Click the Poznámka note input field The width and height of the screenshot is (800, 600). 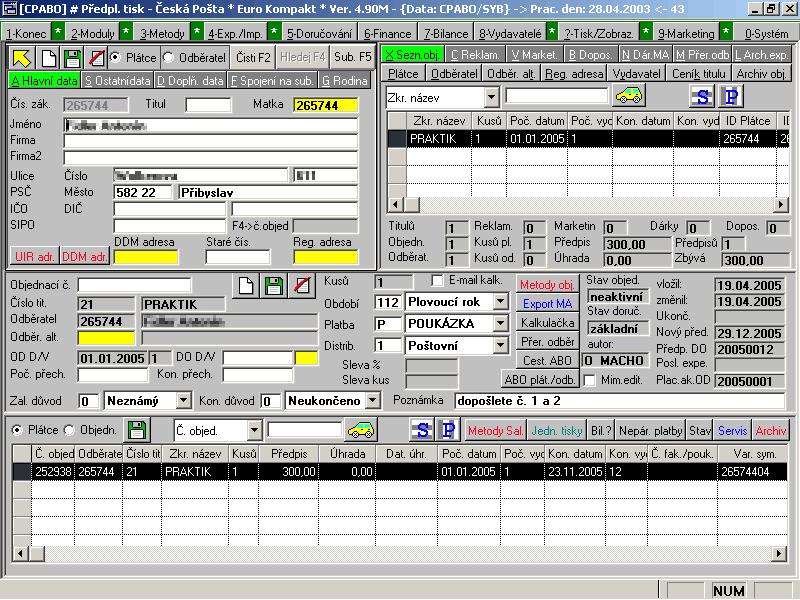[x=617, y=401]
